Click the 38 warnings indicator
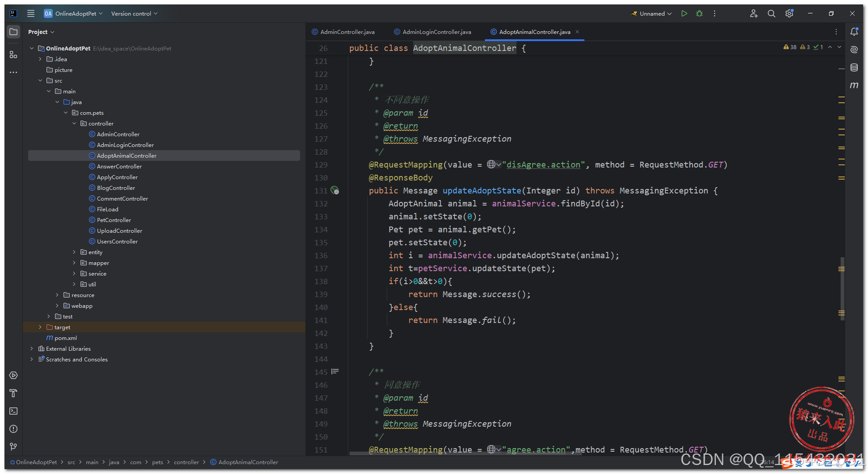Image resolution: width=868 pixels, height=474 pixels. (x=790, y=47)
